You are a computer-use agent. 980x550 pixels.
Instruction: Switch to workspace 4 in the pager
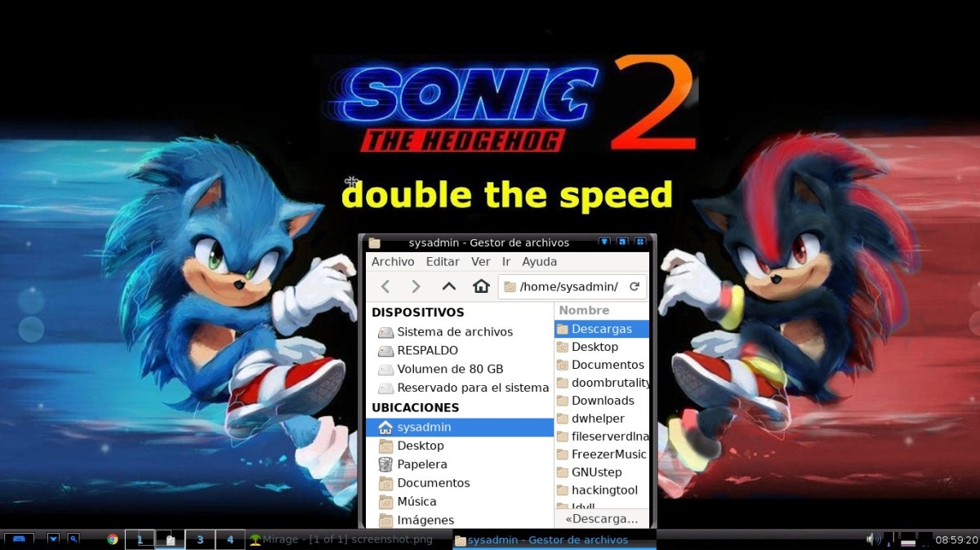pos(230,539)
